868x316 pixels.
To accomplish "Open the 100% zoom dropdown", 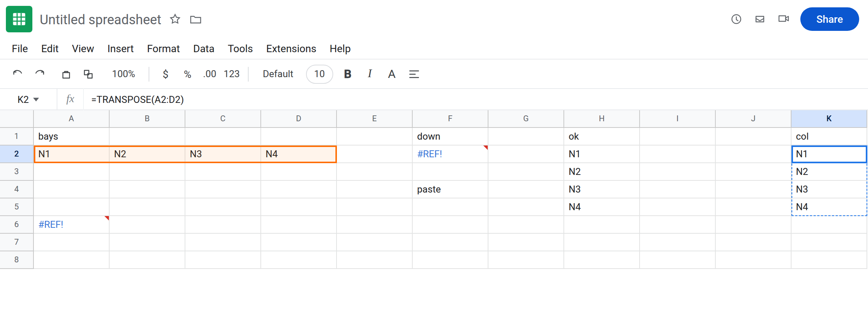I will 124,74.
